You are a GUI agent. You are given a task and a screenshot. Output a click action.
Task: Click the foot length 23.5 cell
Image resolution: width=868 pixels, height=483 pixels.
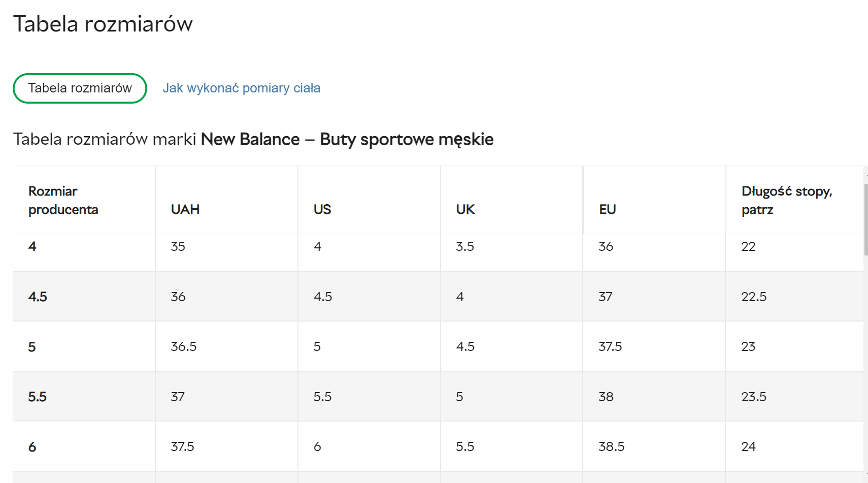(x=754, y=397)
